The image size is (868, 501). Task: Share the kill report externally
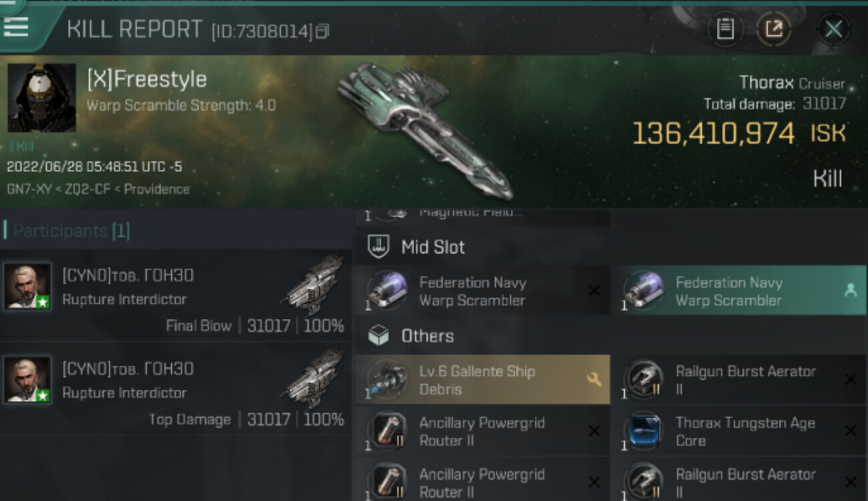[x=774, y=29]
